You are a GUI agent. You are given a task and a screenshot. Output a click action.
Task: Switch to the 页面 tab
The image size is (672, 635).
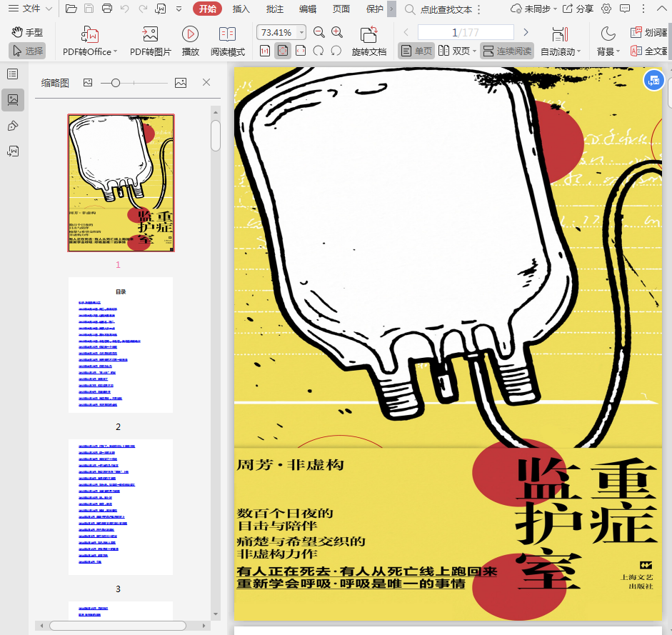(x=341, y=9)
